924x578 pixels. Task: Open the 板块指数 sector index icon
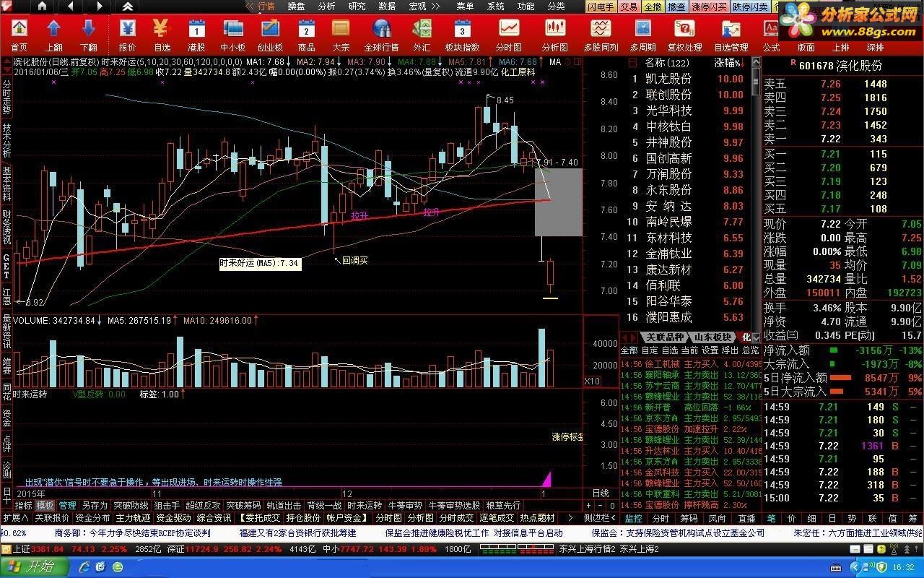462,35
